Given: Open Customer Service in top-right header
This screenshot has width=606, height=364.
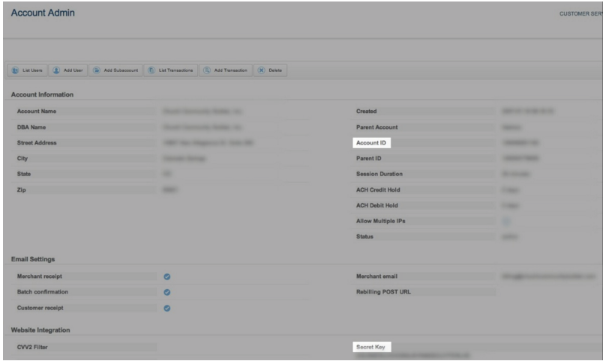Looking at the screenshot, I should tap(581, 14).
